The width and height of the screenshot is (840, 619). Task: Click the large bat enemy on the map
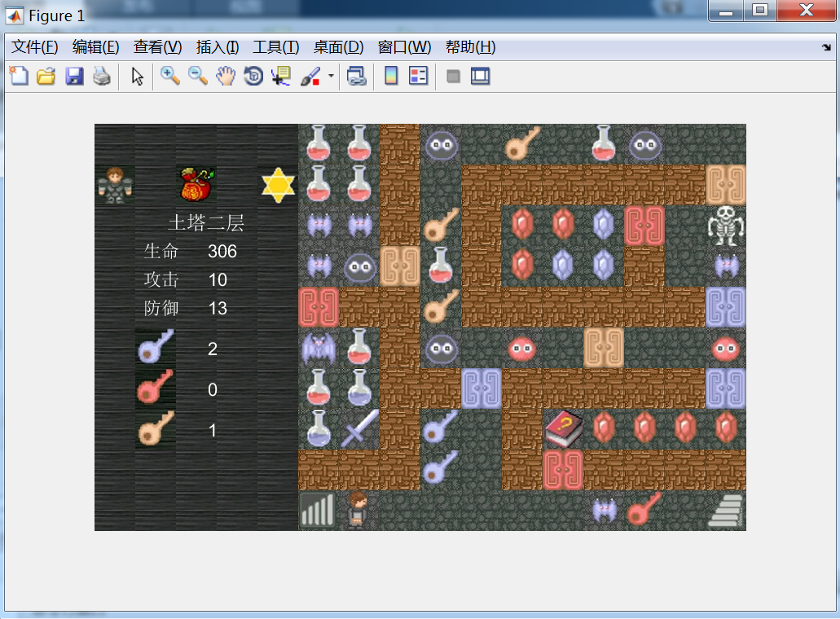pos(319,348)
